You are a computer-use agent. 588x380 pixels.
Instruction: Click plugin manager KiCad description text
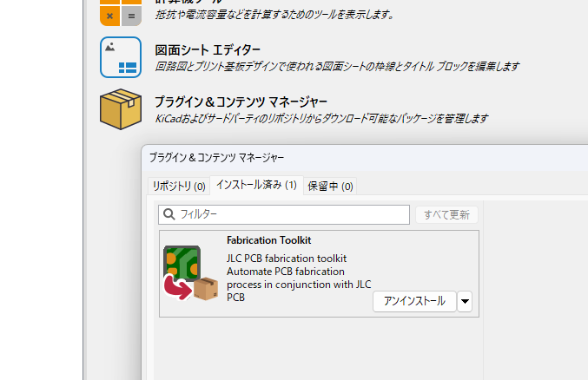(x=321, y=119)
